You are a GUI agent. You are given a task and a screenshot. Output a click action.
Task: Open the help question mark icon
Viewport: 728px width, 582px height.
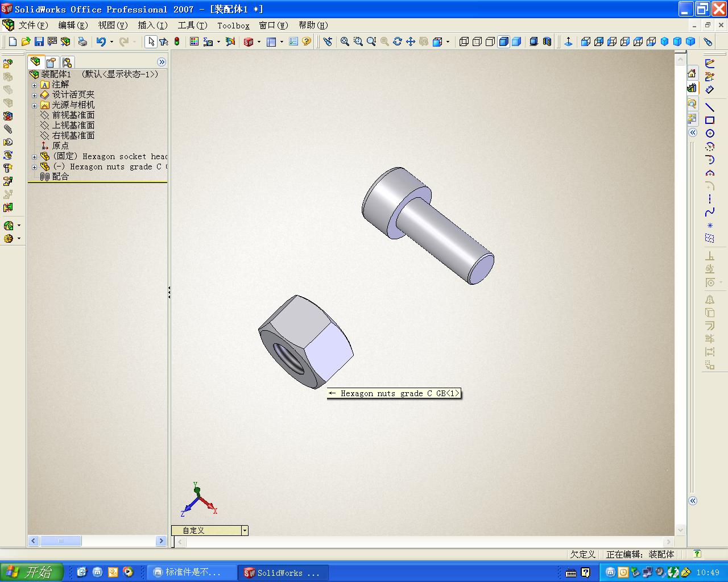pos(307,41)
